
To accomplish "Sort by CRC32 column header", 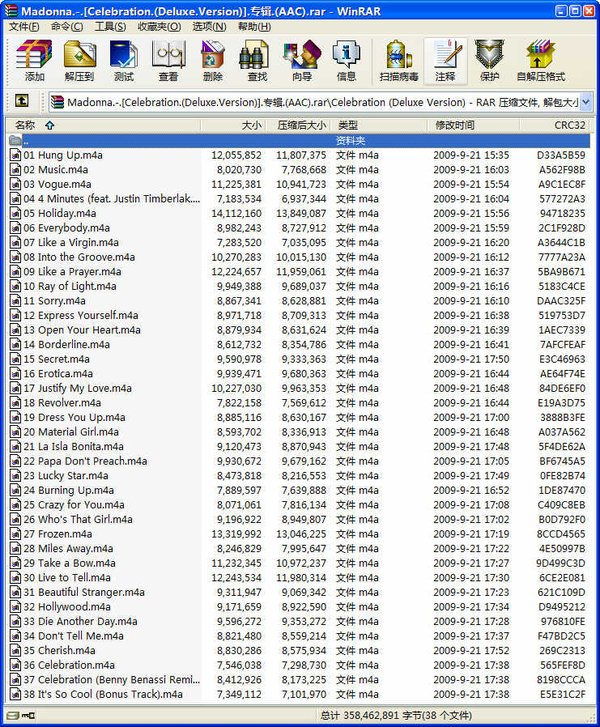I will coord(555,125).
